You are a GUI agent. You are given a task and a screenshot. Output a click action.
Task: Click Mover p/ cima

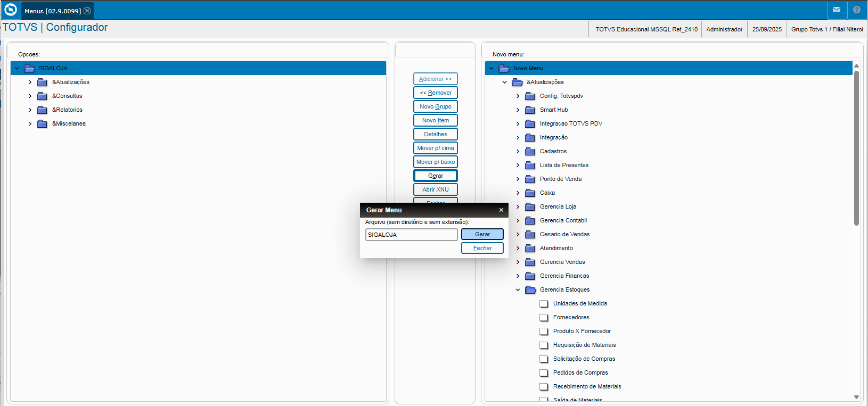436,148
